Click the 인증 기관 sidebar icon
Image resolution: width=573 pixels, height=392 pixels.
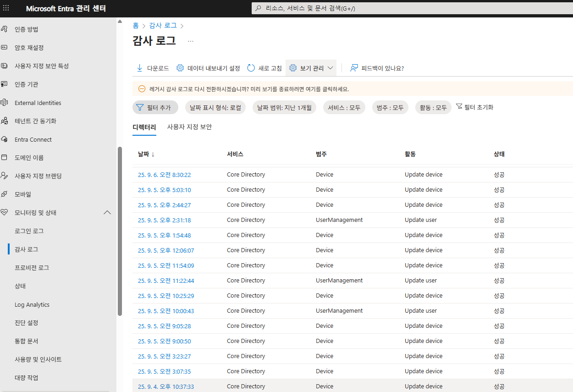[4, 84]
